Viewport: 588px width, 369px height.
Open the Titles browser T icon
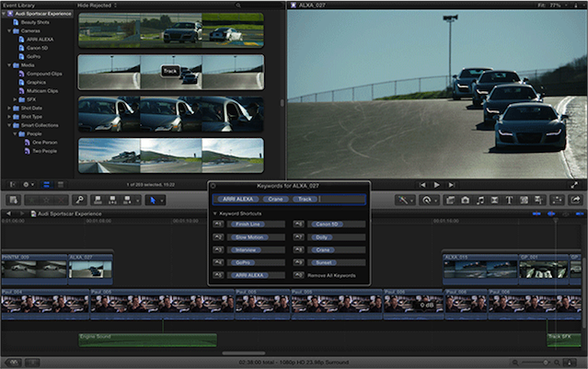point(509,200)
